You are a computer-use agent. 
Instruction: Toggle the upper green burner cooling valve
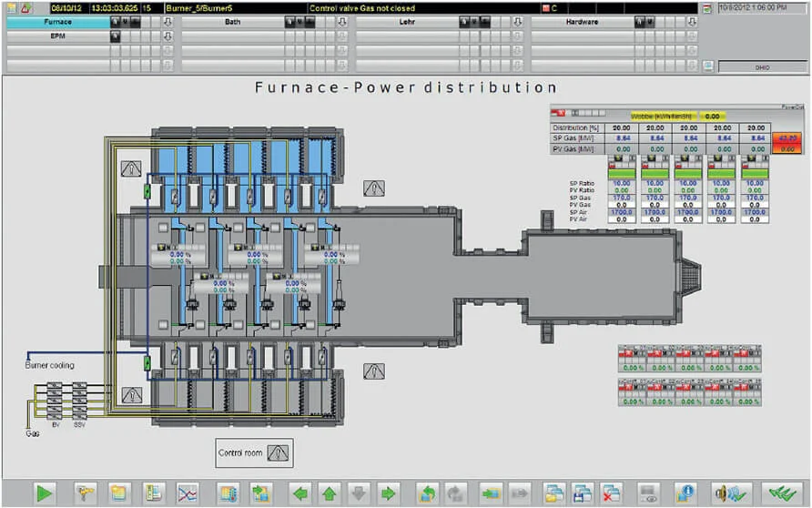coord(147,191)
